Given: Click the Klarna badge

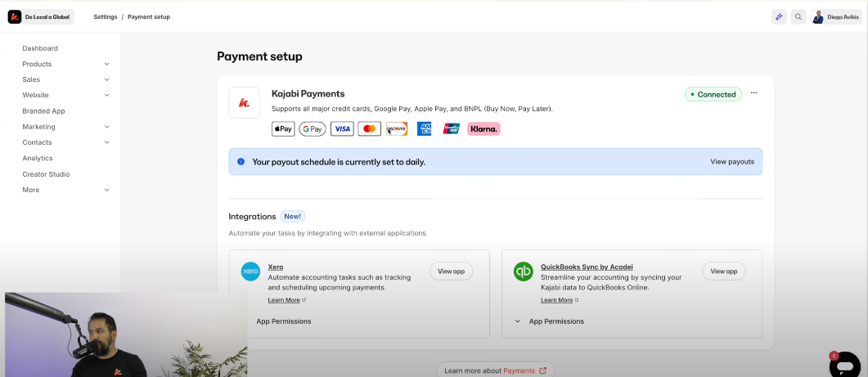Looking at the screenshot, I should [x=483, y=129].
